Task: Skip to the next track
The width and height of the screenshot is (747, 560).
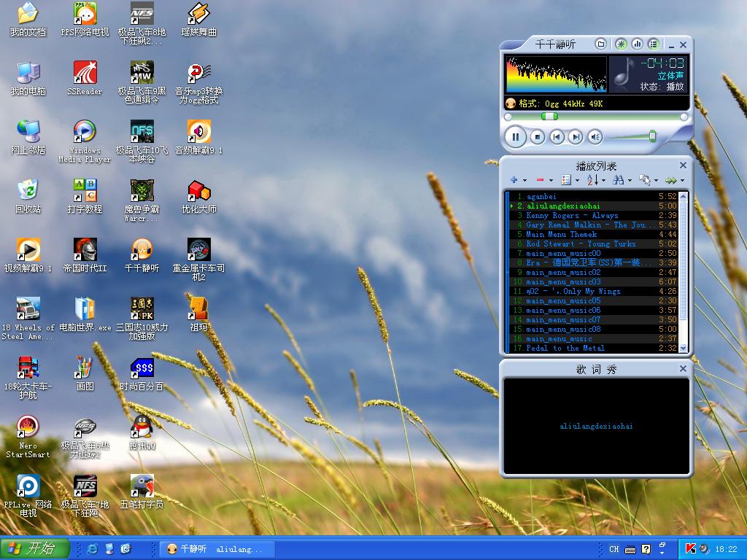Action: (x=576, y=136)
